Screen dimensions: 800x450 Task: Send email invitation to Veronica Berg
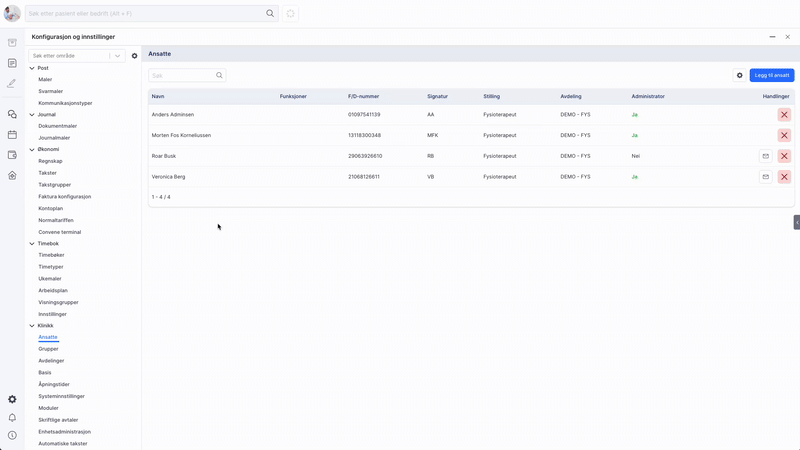pos(766,177)
